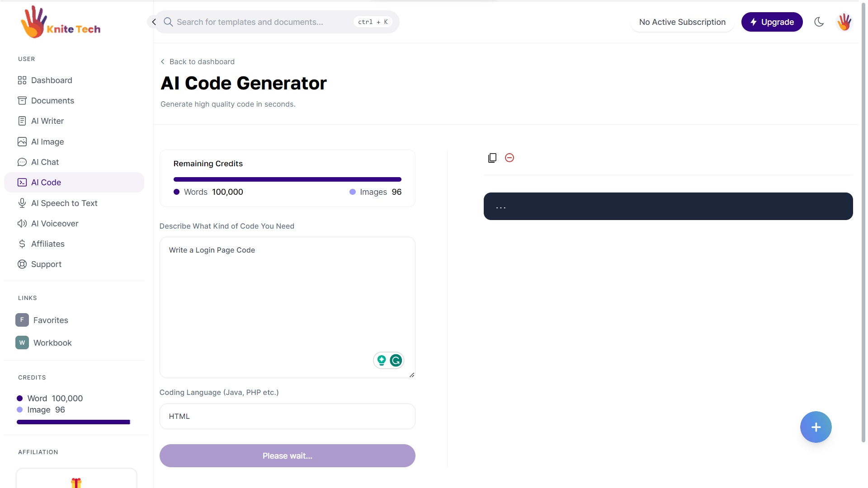Toggle dark mode moon icon
Viewport: 868px width, 488px height.
coord(819,22)
